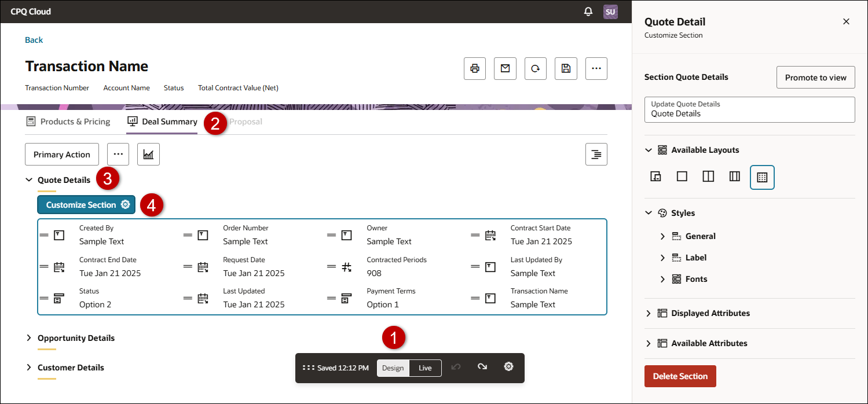Click the Delete Section button
This screenshot has width=868, height=404.
[680, 376]
